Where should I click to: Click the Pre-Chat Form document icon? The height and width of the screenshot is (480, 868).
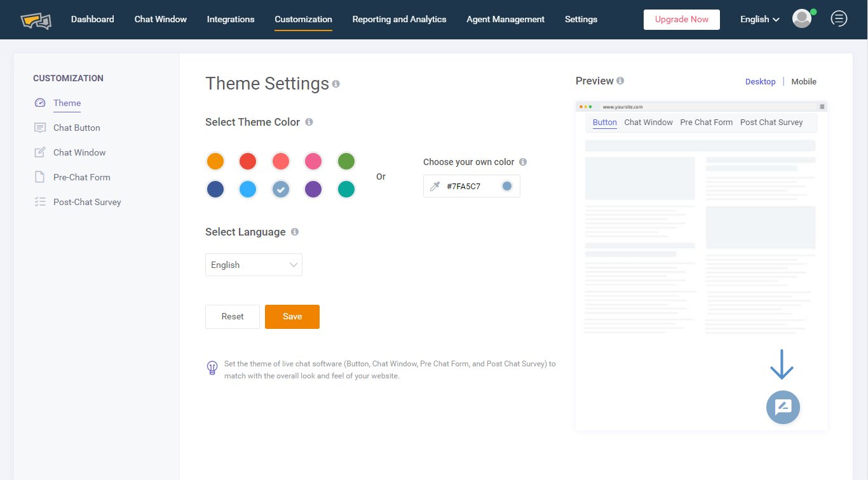(x=40, y=177)
